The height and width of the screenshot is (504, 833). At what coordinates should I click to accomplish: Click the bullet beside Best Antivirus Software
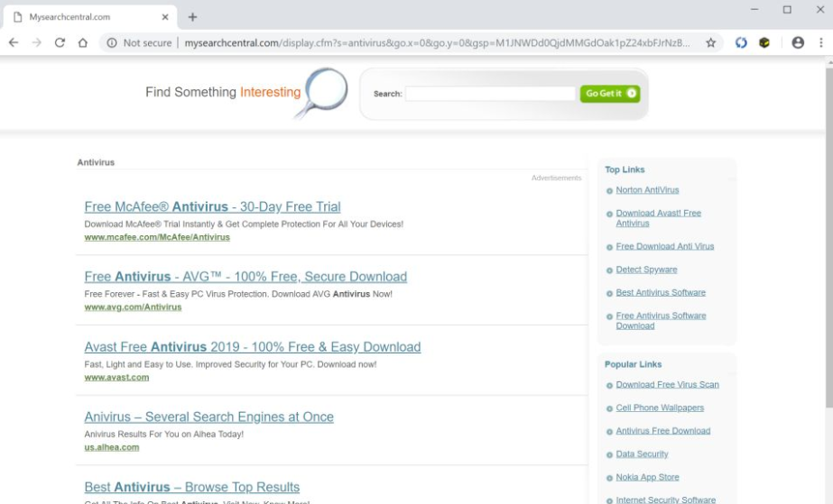[609, 293]
